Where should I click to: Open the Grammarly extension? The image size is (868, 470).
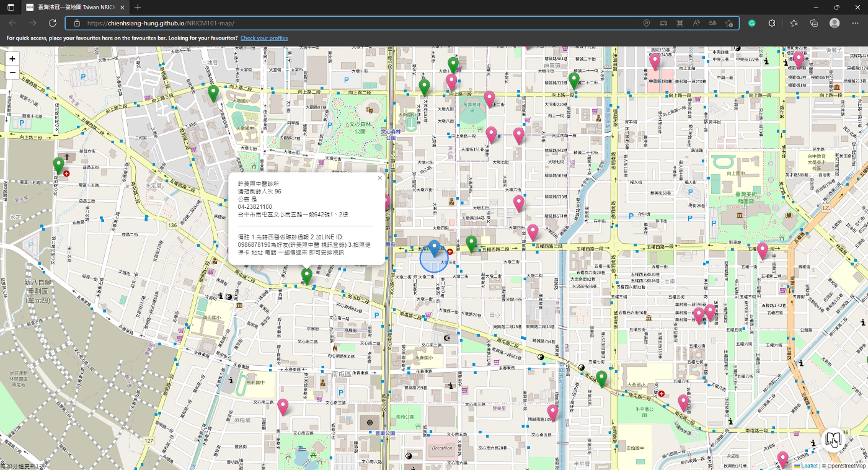(752, 23)
